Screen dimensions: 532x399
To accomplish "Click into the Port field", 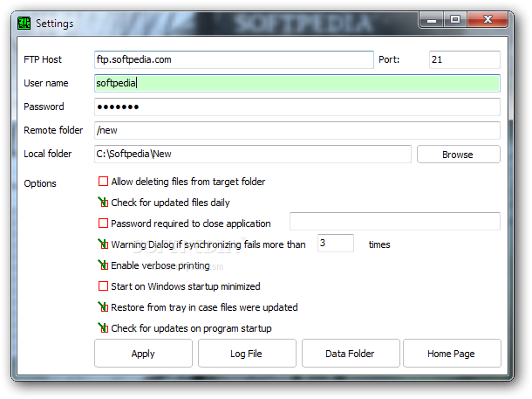I will [x=465, y=59].
